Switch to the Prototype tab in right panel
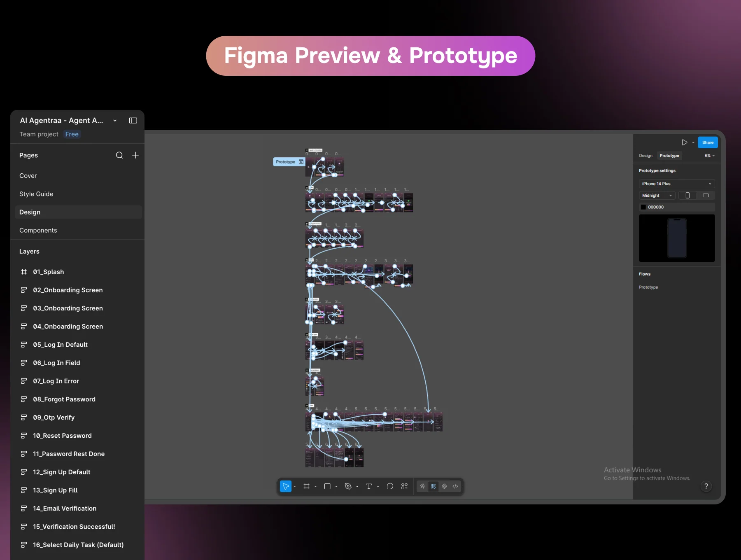The width and height of the screenshot is (741, 560). [x=669, y=156]
